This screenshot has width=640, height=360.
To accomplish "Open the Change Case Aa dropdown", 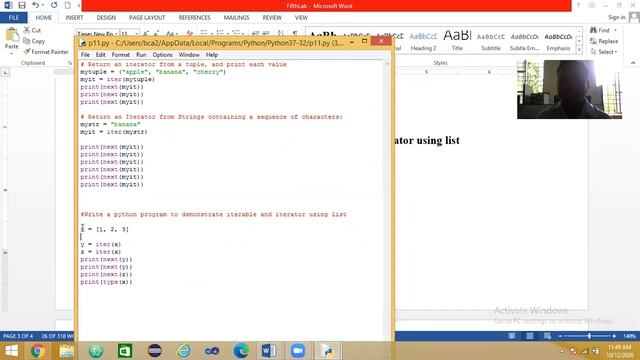I will coord(171,33).
